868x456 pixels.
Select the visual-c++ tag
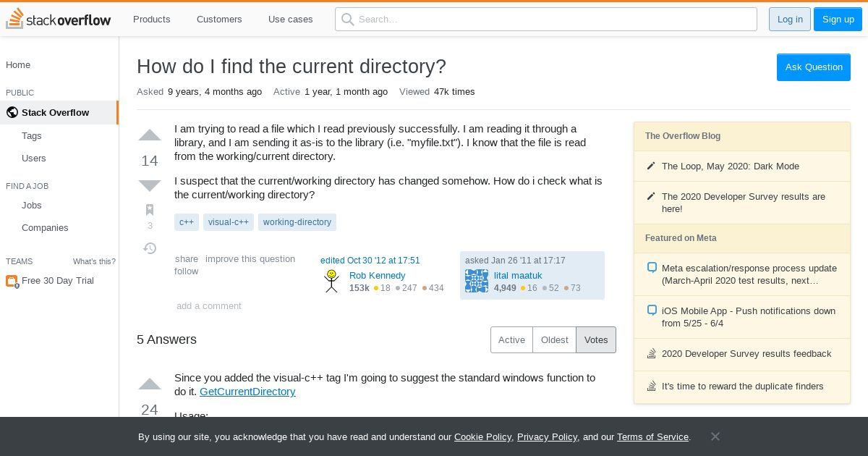click(229, 222)
